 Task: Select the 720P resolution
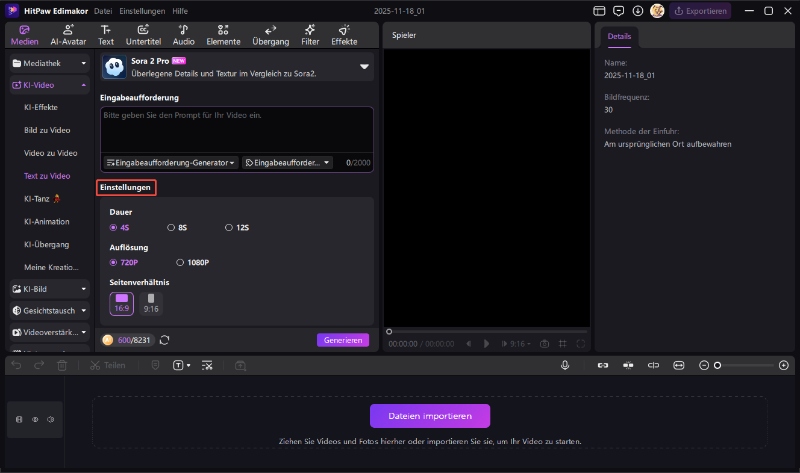(x=124, y=262)
